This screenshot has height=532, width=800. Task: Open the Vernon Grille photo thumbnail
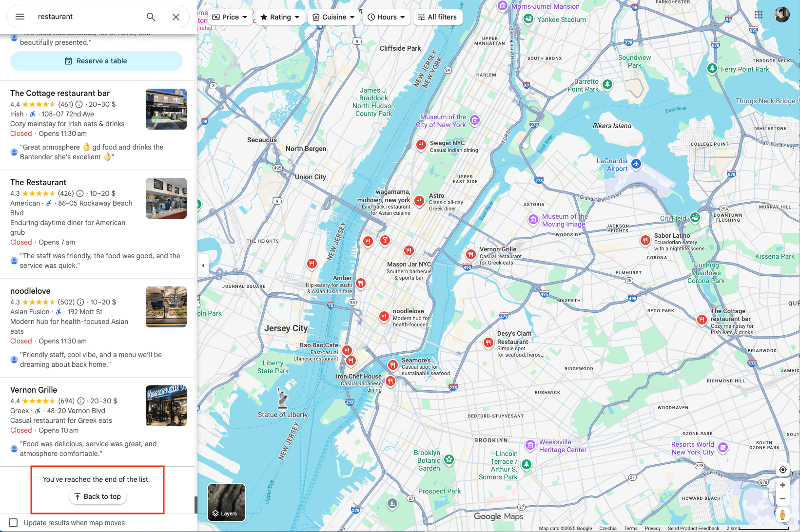[x=166, y=406]
